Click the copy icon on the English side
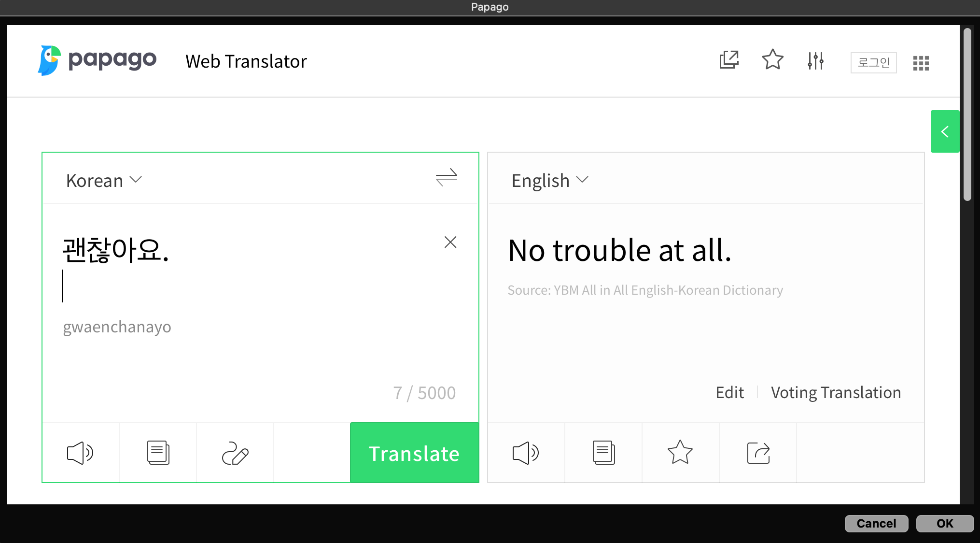The width and height of the screenshot is (980, 543). [603, 452]
